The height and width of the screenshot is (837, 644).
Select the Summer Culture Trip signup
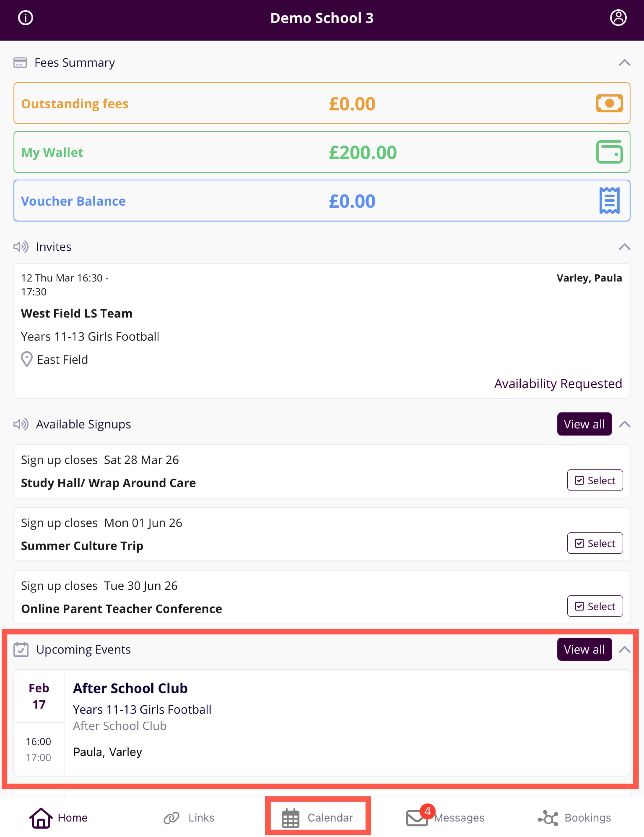tap(594, 543)
